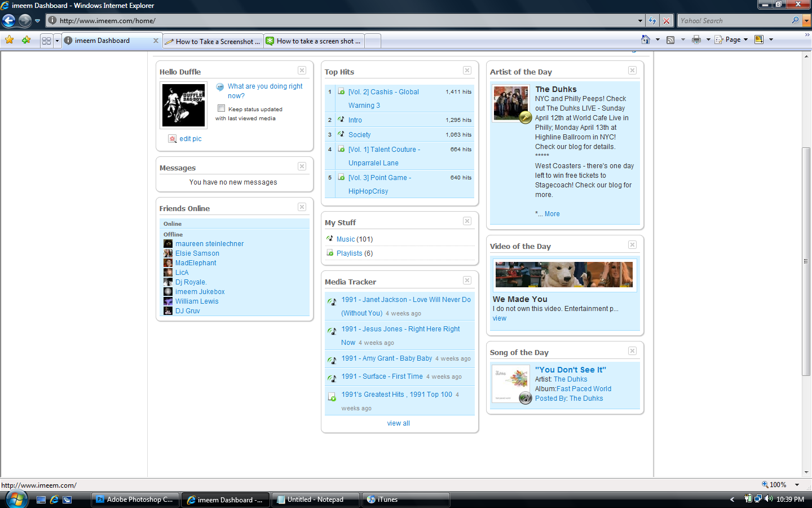
Task: Click the Music icon in My Stuff
Action: [330, 239]
